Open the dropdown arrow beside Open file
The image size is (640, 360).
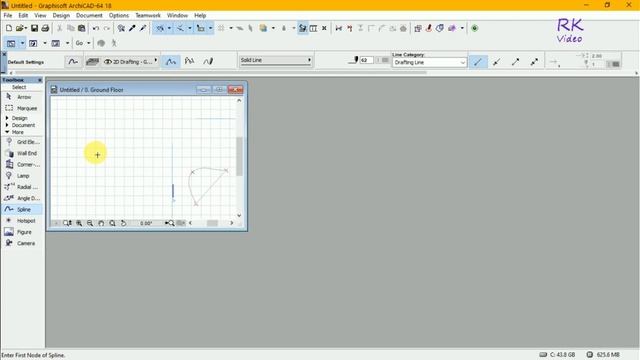25,28
